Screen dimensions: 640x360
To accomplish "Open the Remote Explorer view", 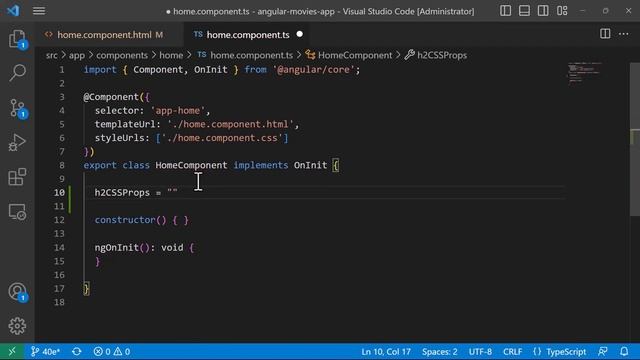I will [17, 212].
